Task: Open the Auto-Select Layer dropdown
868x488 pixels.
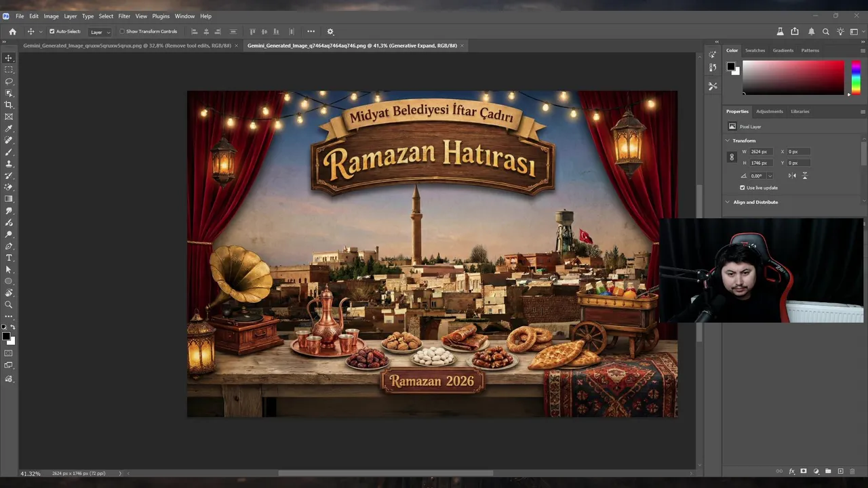Action: [x=100, y=32]
